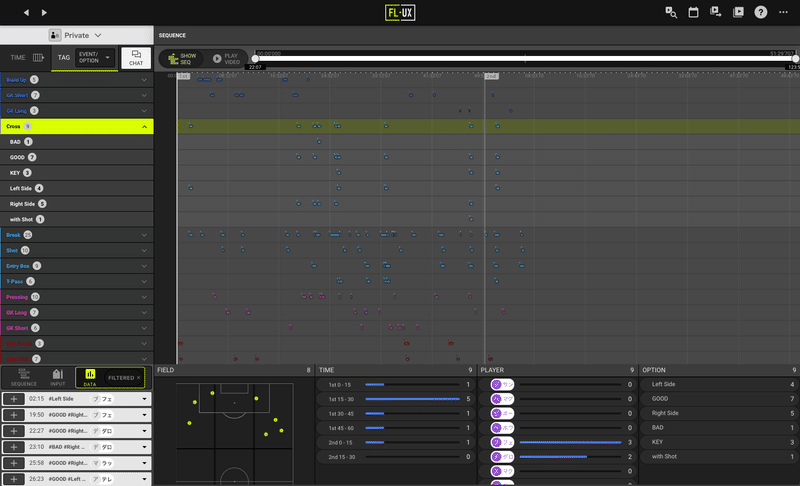
Task: Open the Private dropdown
Action: tap(98, 35)
